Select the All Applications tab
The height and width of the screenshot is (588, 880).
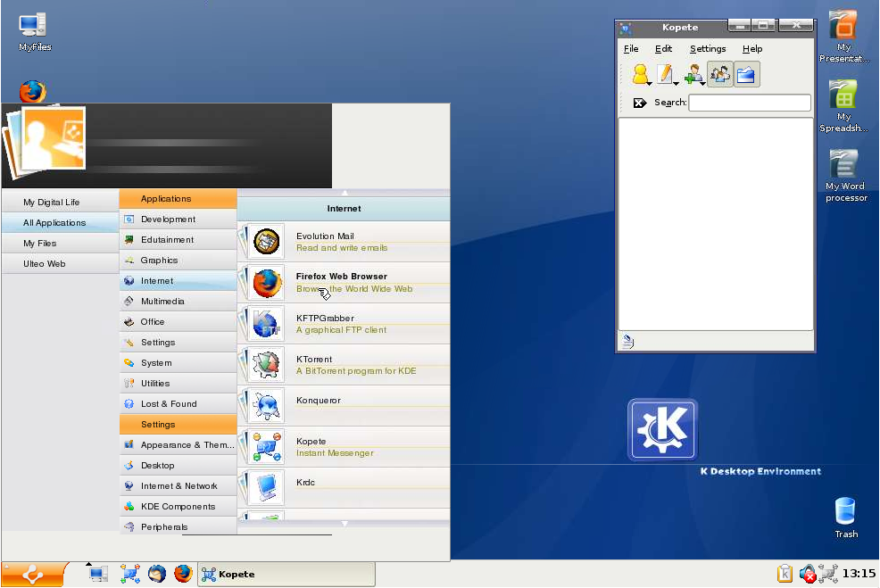[x=60, y=223]
